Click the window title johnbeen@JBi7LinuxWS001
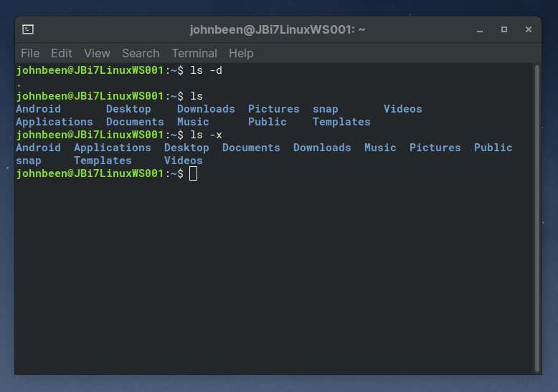Image resolution: width=558 pixels, height=392 pixels. tap(278, 29)
